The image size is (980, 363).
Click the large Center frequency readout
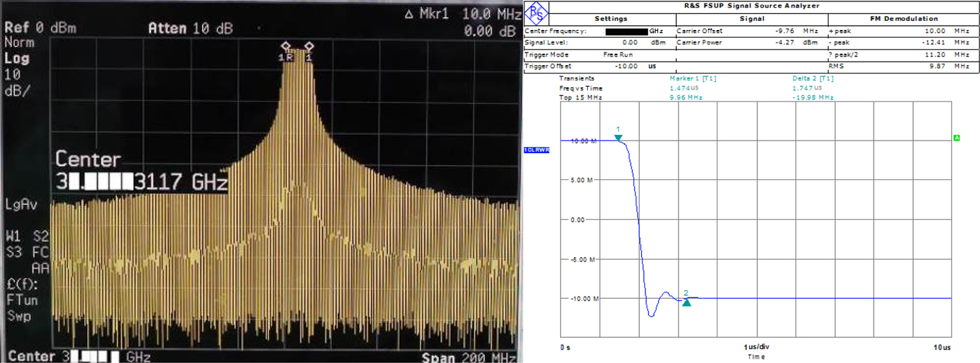tap(141, 183)
